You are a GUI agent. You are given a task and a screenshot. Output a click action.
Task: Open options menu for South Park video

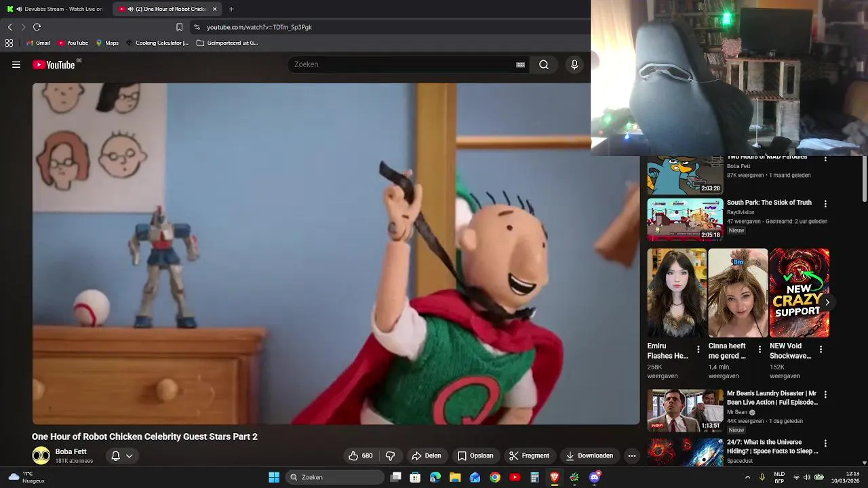coord(825,203)
